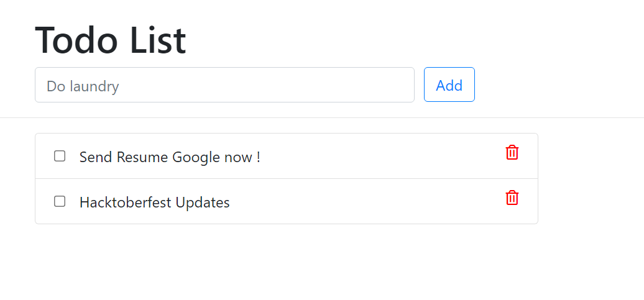Check the Send Resume Google checkbox
Image resolution: width=644 pixels, height=300 pixels.
pyautogui.click(x=60, y=156)
